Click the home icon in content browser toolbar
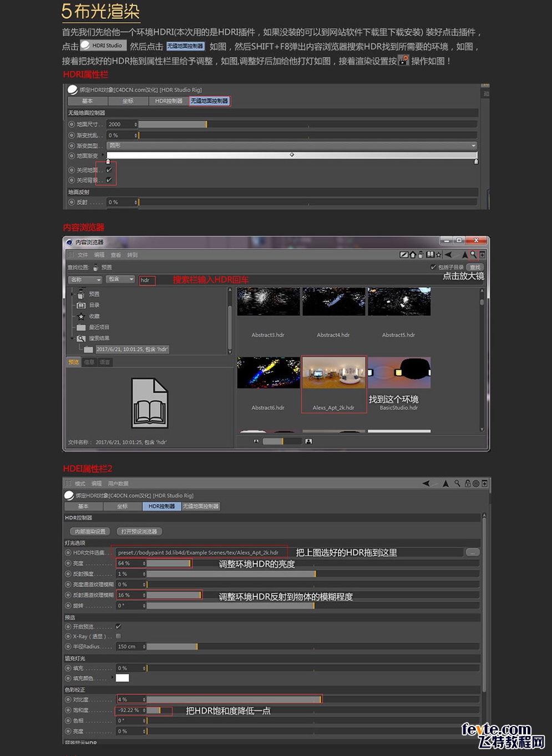The height and width of the screenshot is (756, 552). (413, 255)
